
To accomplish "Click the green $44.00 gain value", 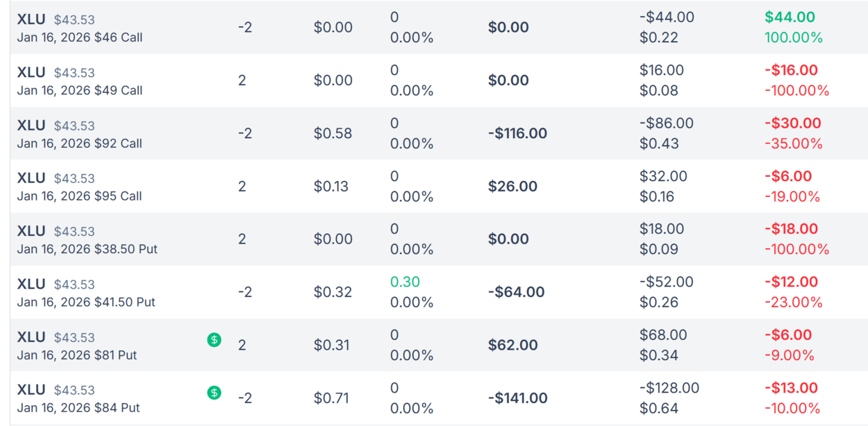I will pos(790,17).
